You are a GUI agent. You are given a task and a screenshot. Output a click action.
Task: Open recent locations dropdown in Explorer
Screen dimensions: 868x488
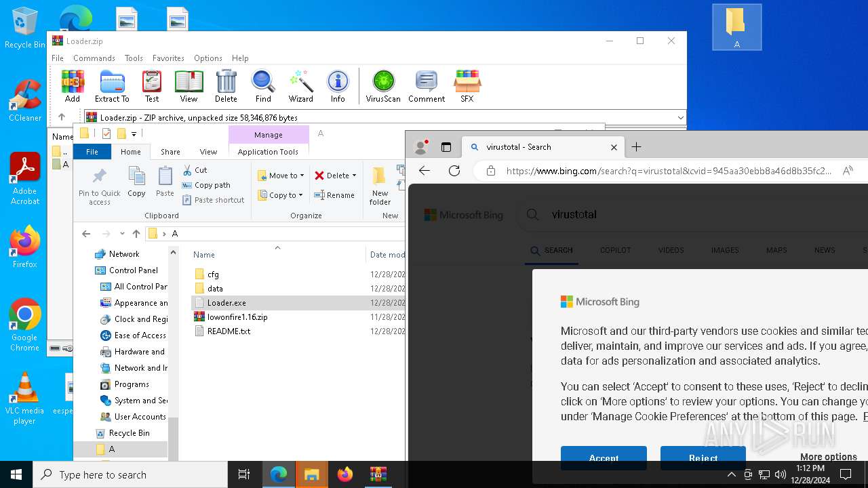click(122, 234)
